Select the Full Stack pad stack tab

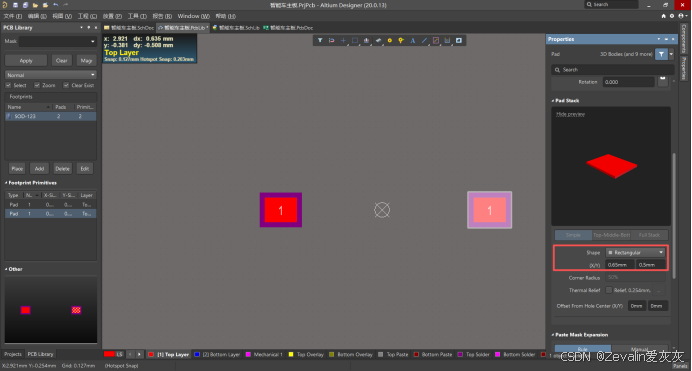click(x=649, y=235)
